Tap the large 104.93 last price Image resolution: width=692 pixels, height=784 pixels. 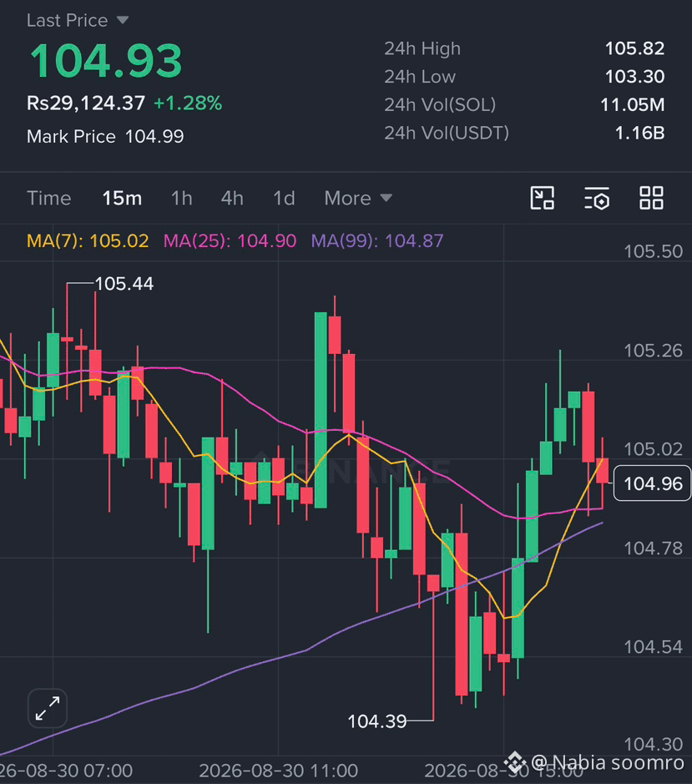(x=106, y=61)
